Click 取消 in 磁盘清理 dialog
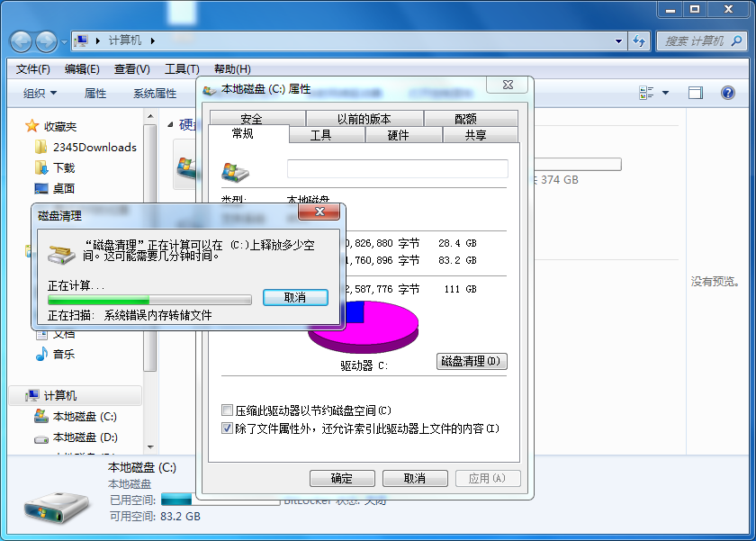756x541 pixels. coord(295,297)
